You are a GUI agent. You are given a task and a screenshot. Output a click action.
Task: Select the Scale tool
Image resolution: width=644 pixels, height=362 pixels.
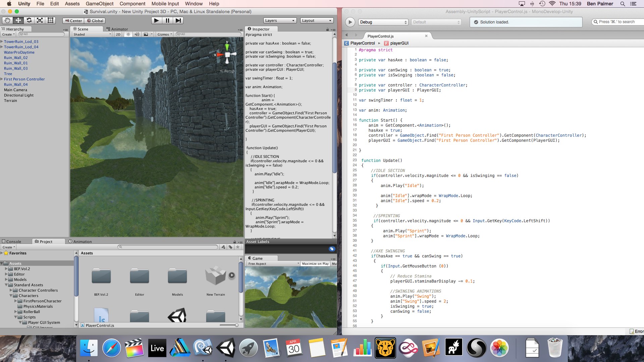coord(40,20)
